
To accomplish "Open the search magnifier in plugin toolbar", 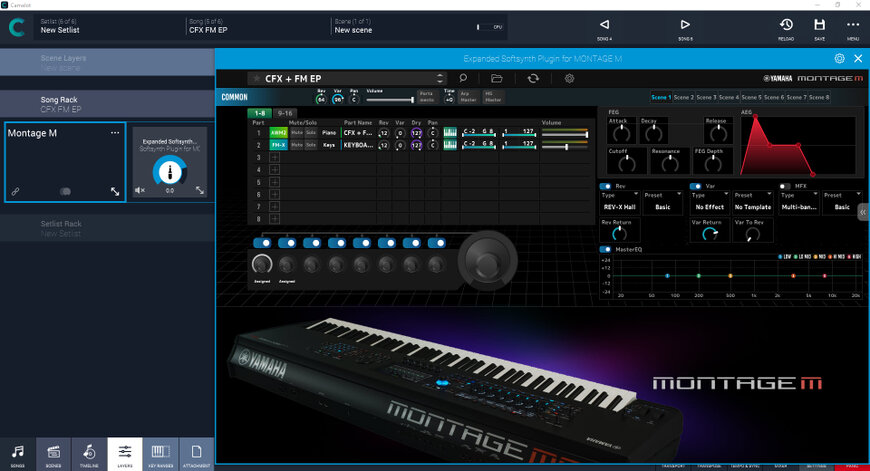I will 465,78.
